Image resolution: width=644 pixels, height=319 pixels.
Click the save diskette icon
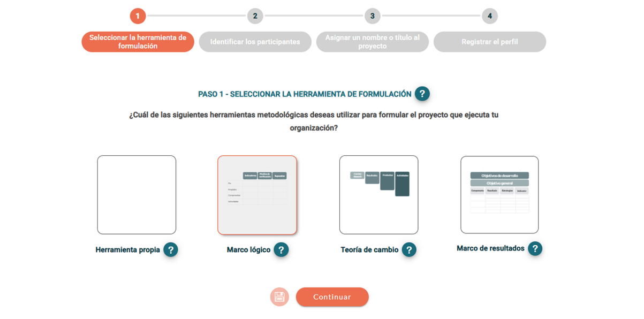[279, 297]
